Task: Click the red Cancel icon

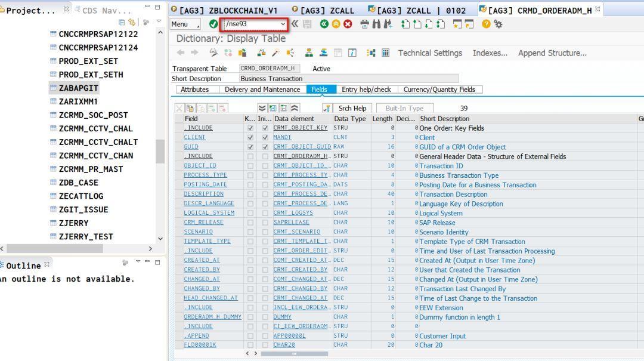Action: click(348, 24)
